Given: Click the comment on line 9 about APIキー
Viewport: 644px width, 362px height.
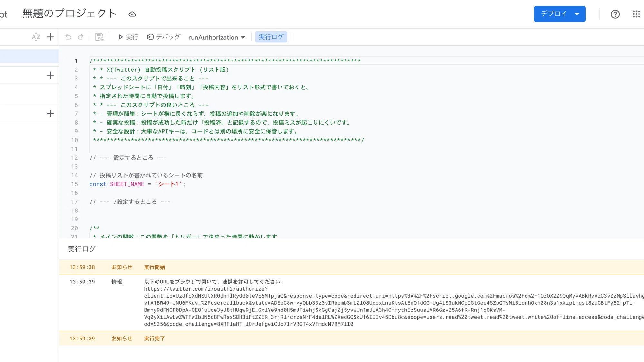Looking at the screenshot, I should 196,132.
